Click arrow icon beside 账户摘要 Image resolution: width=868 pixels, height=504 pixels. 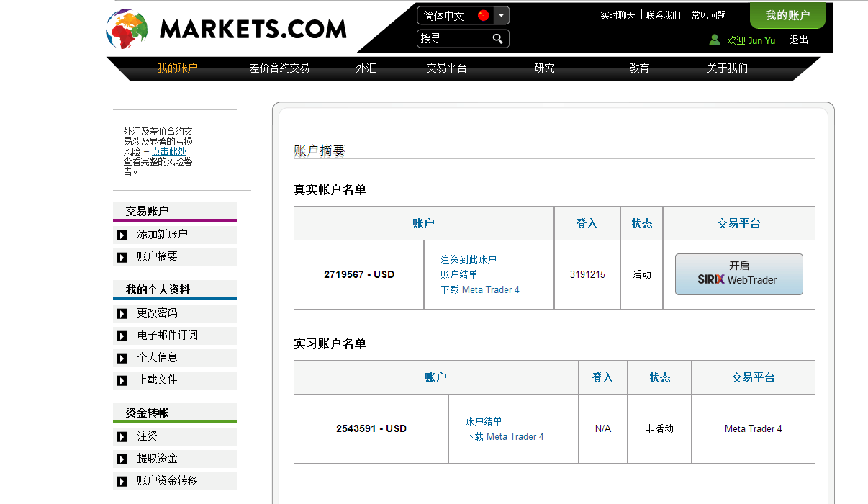coord(122,258)
